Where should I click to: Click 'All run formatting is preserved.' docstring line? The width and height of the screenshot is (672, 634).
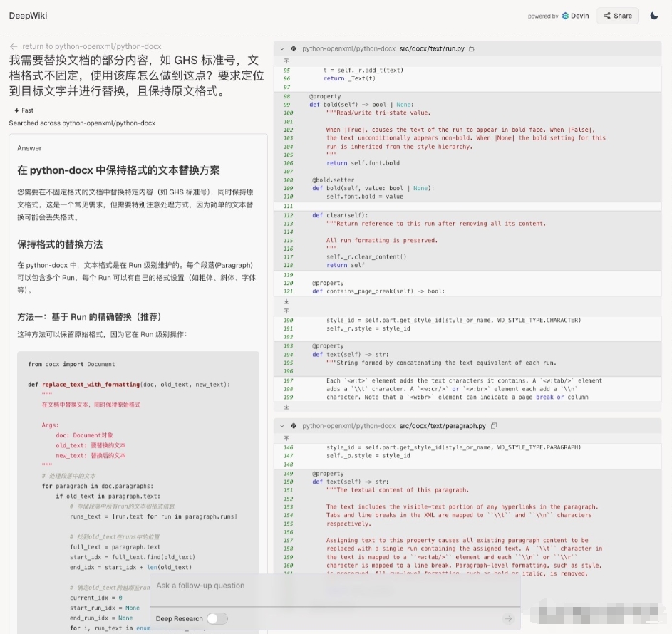point(381,240)
